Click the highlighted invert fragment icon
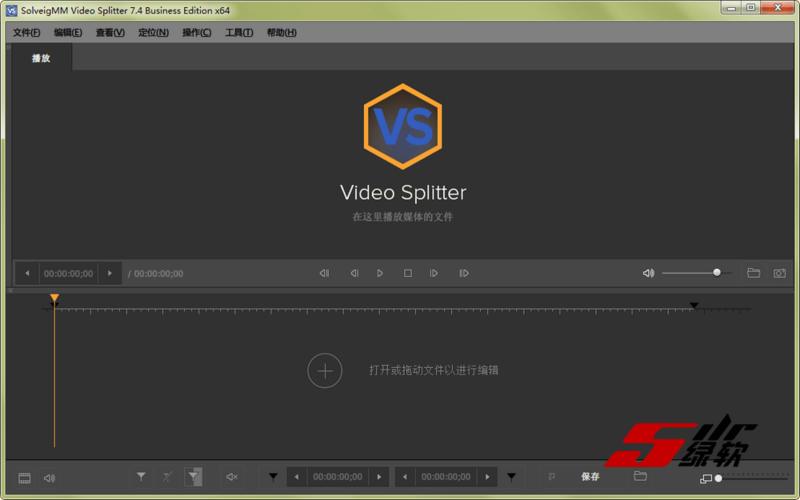Image resolution: width=800 pixels, height=500 pixels. coord(193,477)
